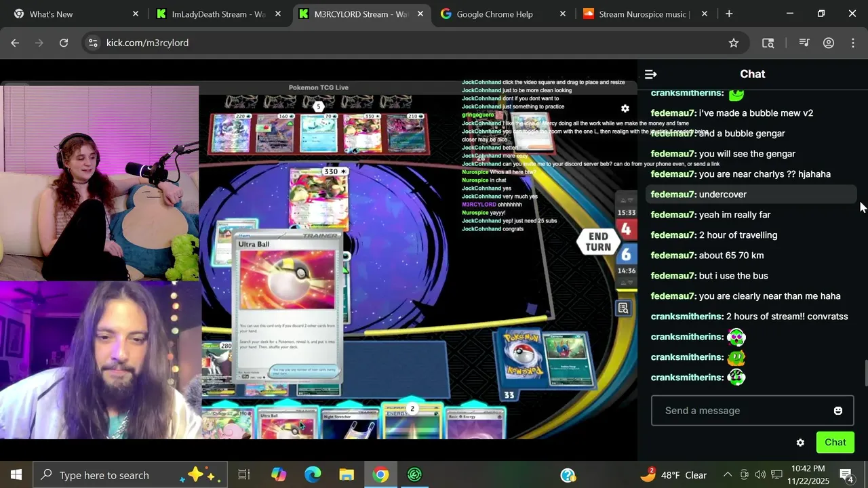
Task: Open site information icon in the address bar
Action: (93, 43)
